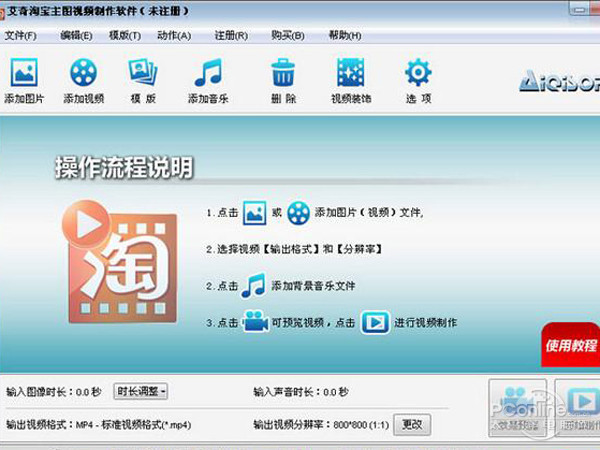Expand the 时长调整 dropdown
Image resolution: width=600 pixels, height=450 pixels.
(140, 391)
